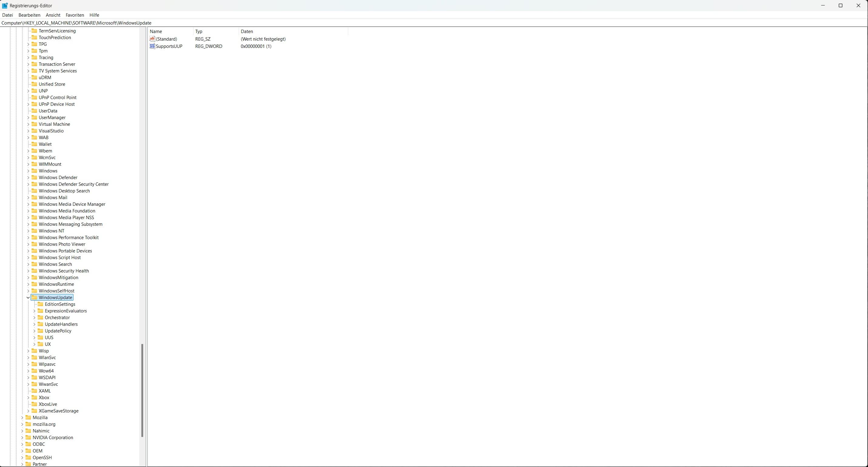Toggle visibility of WindowsRuntime folder
The width and height of the screenshot is (868, 467).
tap(29, 284)
